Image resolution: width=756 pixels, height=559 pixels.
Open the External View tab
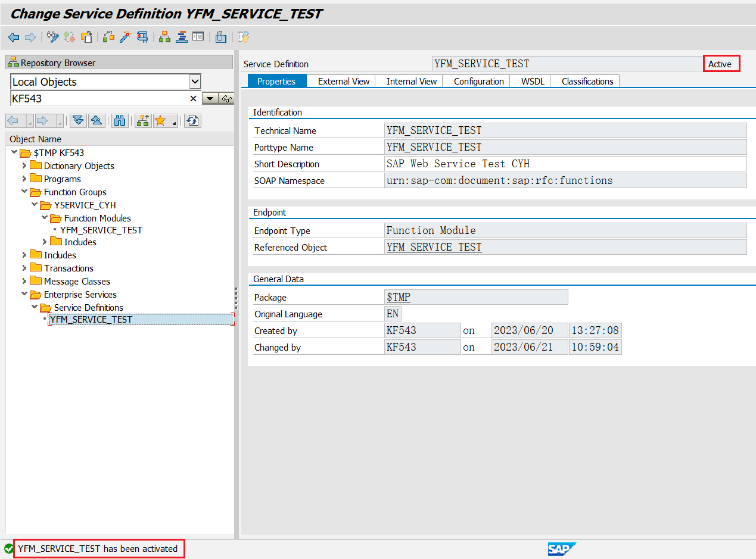pyautogui.click(x=343, y=82)
